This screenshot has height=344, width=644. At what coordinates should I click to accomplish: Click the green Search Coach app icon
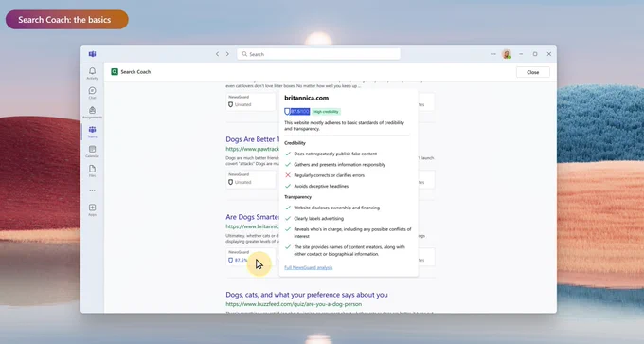coord(115,71)
